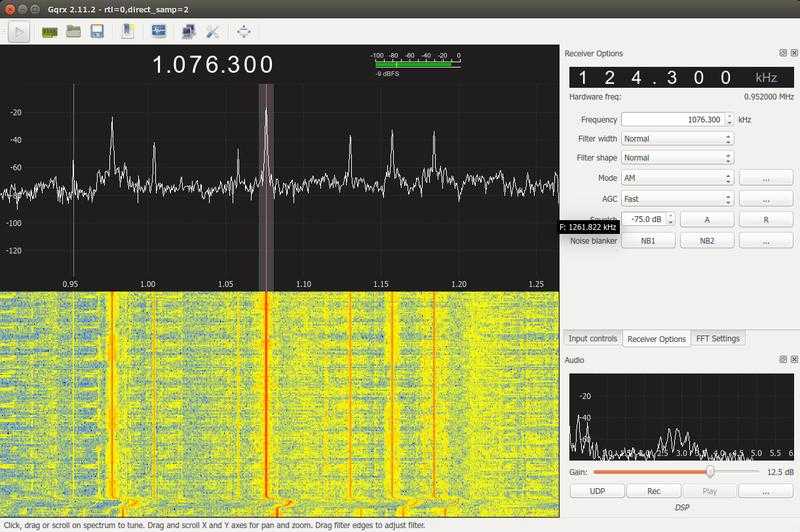Click the 0.95 label on frequency axis
The height and width of the screenshot is (532, 800).
(x=70, y=284)
